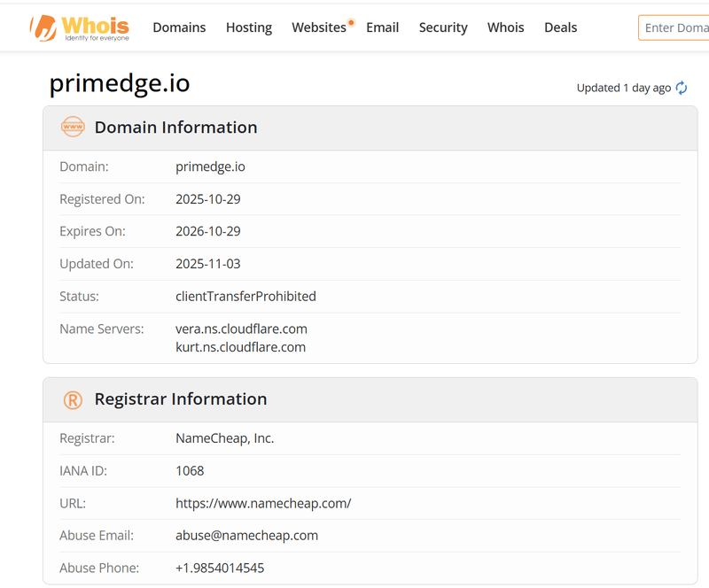Image resolution: width=709 pixels, height=588 pixels.
Task: Open the Email menu
Action: 383,27
